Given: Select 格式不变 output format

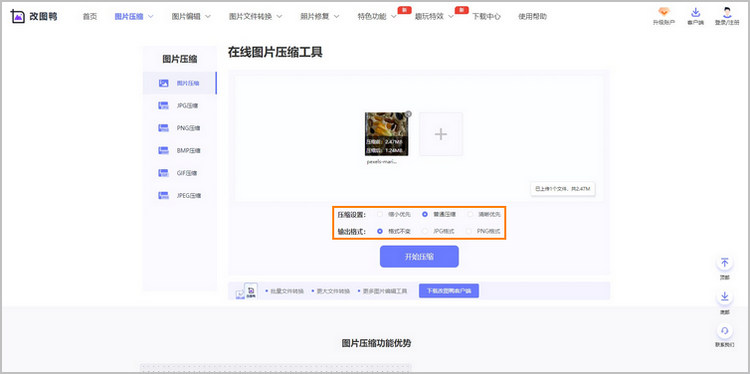Looking at the screenshot, I should click(380, 231).
